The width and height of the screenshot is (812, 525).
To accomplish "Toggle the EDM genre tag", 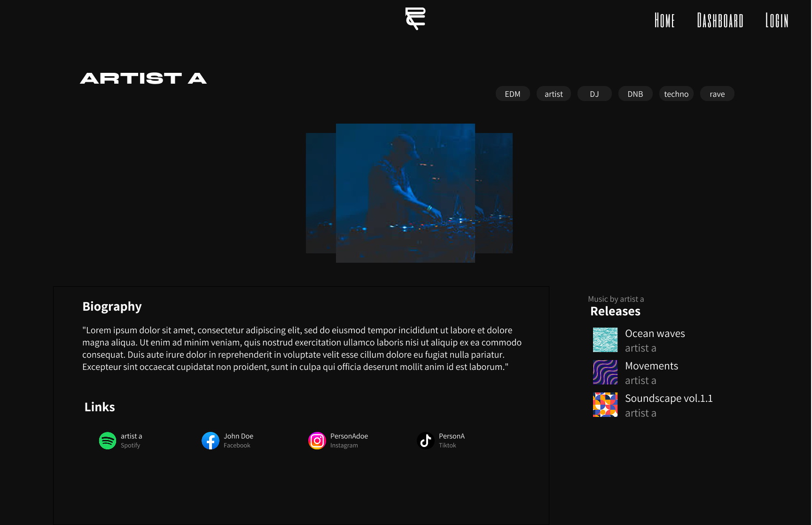I will [x=512, y=94].
